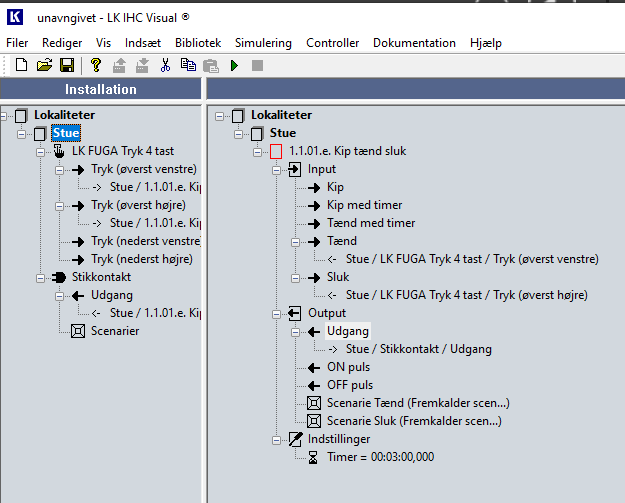Collapse the Stikkontakt node in Installation tree
Screen dimensions: 625x503
point(40,277)
